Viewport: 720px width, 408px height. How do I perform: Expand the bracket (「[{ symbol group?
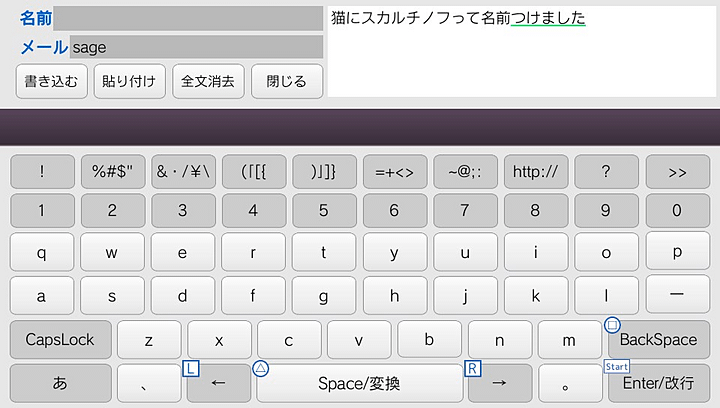(253, 171)
